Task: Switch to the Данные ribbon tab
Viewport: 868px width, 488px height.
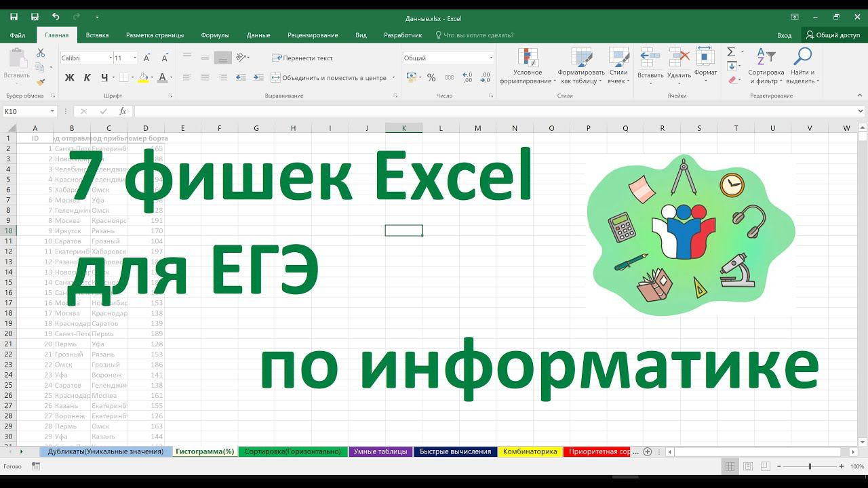Action: coord(258,35)
